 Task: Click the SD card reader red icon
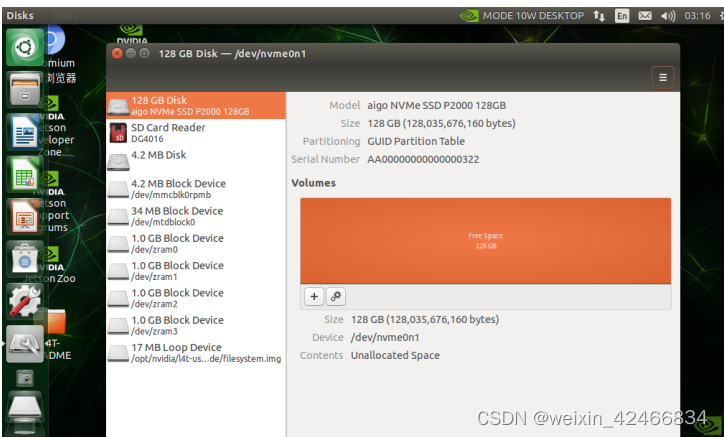118,133
